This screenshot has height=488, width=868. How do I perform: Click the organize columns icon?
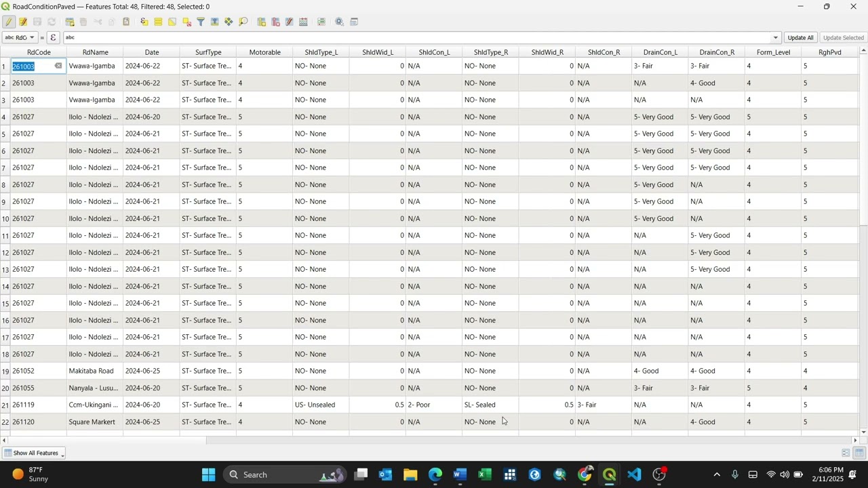tap(290, 22)
